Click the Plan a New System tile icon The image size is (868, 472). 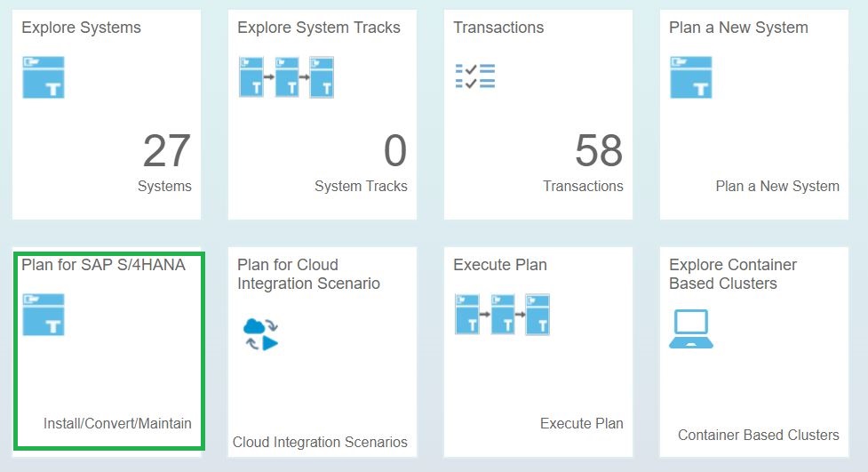[691, 77]
